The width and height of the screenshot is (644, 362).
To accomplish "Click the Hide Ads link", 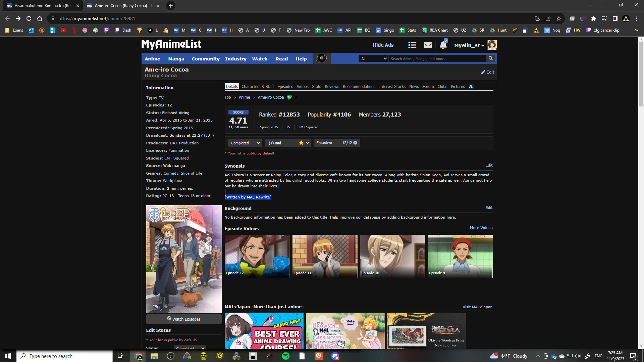I will [383, 45].
